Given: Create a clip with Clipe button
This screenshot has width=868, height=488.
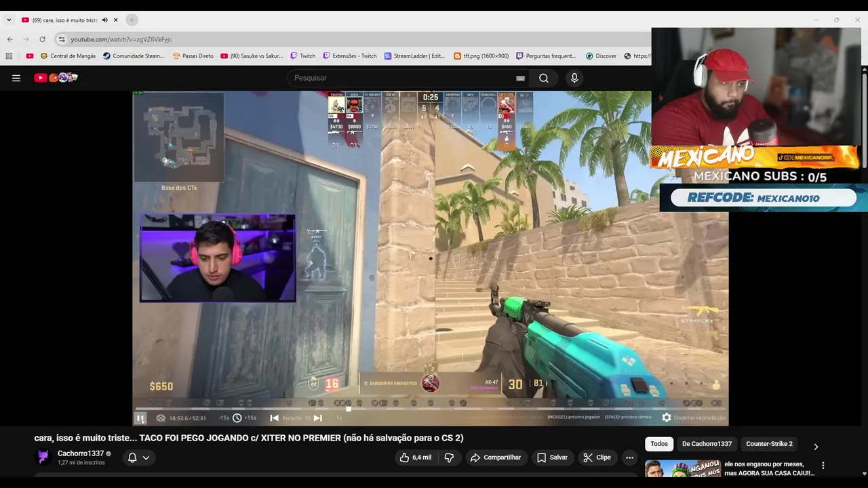Looking at the screenshot, I should point(597,457).
